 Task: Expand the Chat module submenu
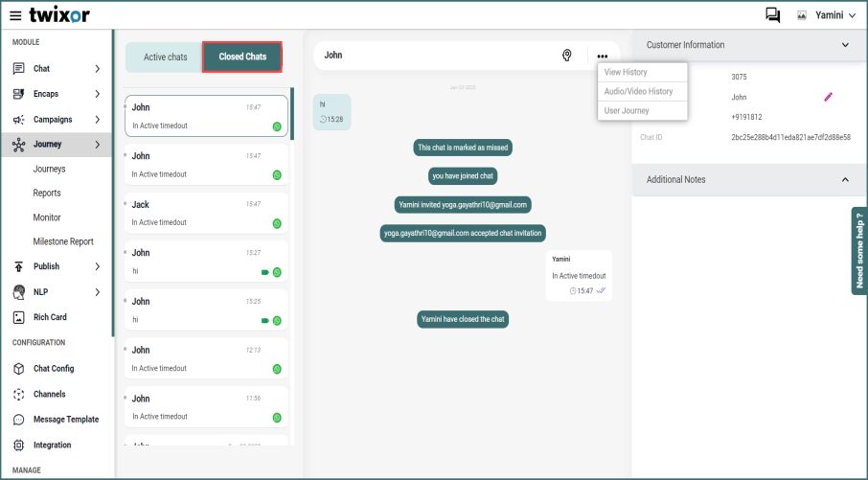coord(97,69)
